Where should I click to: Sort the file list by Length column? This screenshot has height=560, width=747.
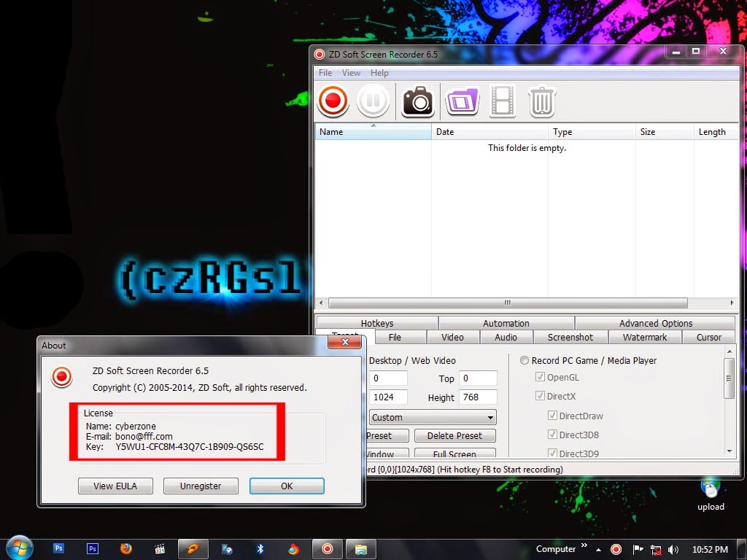pos(716,132)
